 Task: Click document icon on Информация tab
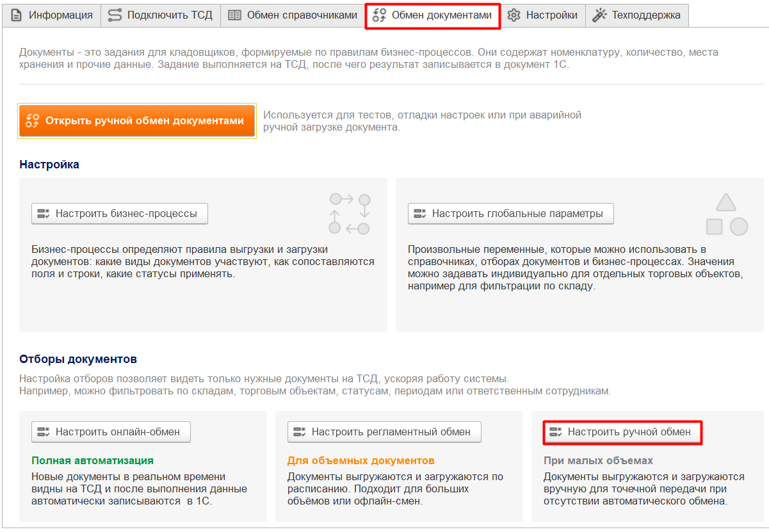tap(17, 15)
